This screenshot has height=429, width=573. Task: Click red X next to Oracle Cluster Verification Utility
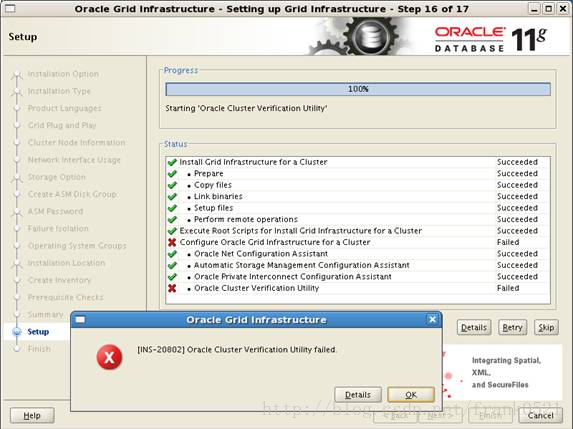[x=172, y=288]
